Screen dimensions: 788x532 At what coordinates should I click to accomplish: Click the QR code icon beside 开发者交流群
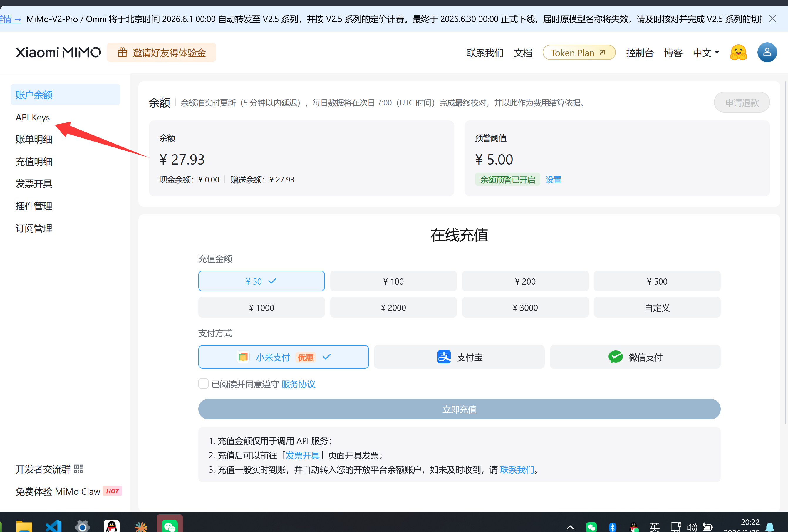coord(78,469)
